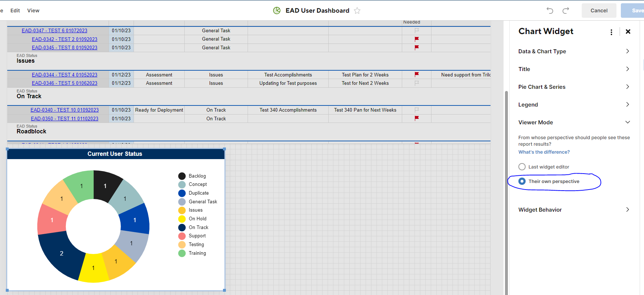The height and width of the screenshot is (295, 644).
Task: Open link EAD-0346 - TEST 5 01062023
Action: click(64, 83)
